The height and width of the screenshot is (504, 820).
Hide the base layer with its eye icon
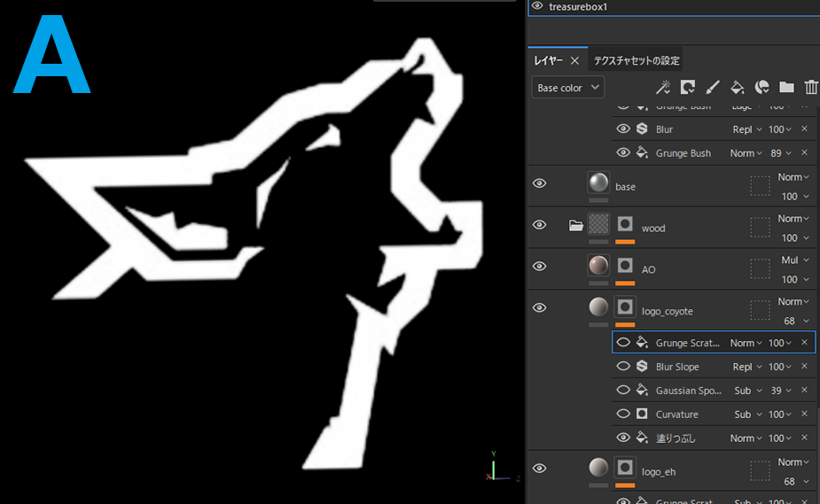pyautogui.click(x=539, y=182)
